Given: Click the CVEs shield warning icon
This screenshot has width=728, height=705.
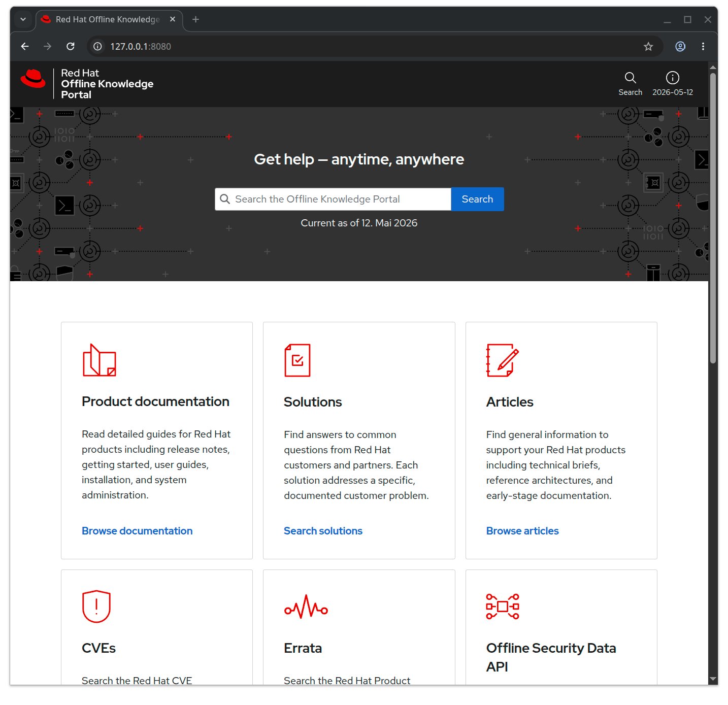Looking at the screenshot, I should point(96,607).
